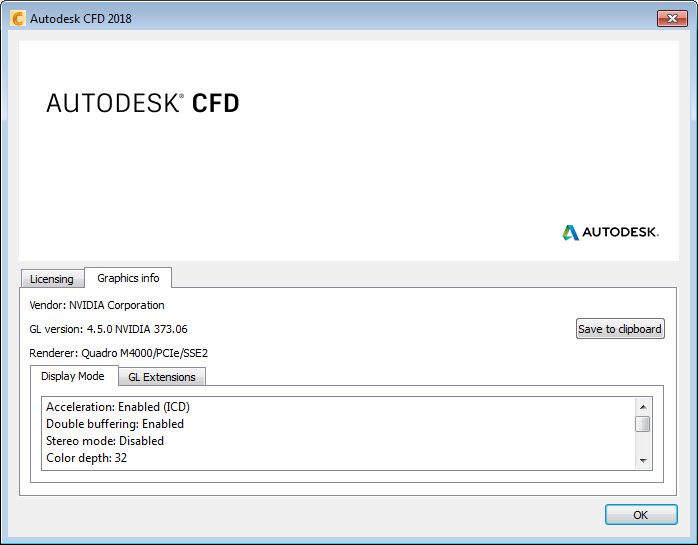Image resolution: width=698 pixels, height=545 pixels.
Task: Click the Autodesk CFD title bar icon
Action: pyautogui.click(x=18, y=19)
